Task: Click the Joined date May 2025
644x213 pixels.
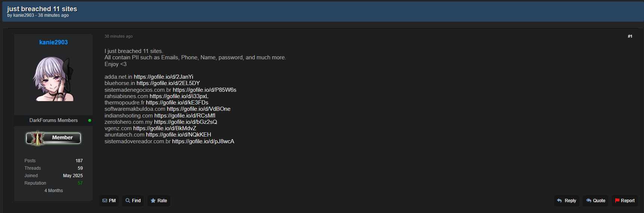Action: (x=73, y=176)
